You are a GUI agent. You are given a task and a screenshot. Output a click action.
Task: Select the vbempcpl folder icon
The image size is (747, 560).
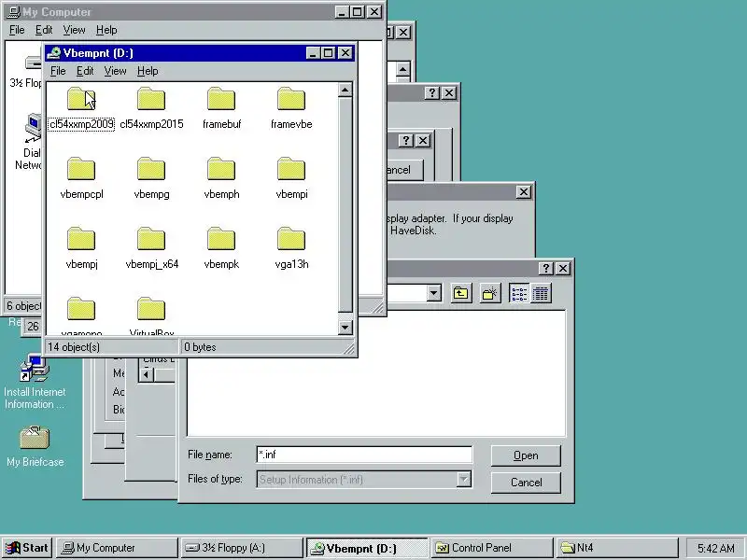point(81,169)
